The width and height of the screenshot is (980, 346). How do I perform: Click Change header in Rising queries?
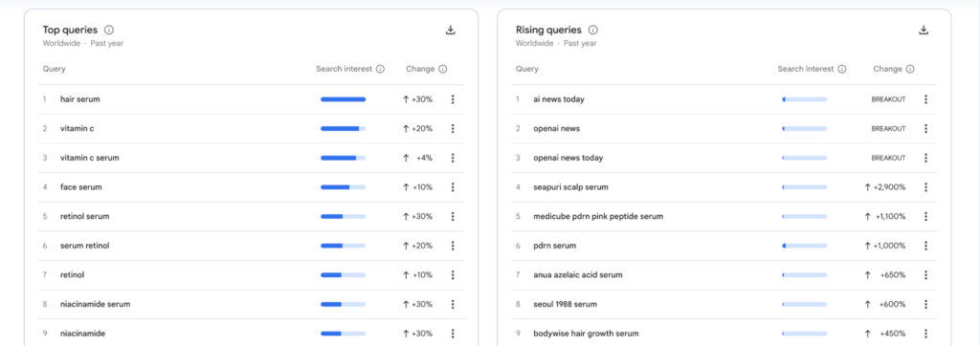pyautogui.click(x=887, y=70)
